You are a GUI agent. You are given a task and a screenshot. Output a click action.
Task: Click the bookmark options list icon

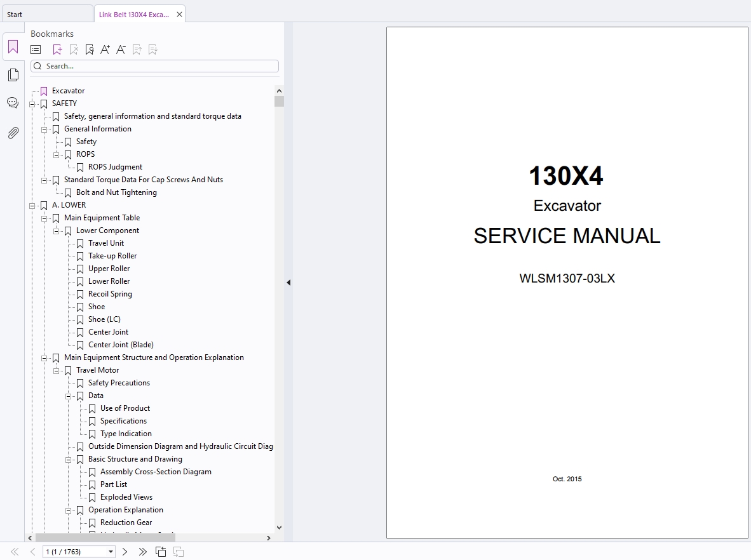pyautogui.click(x=36, y=50)
